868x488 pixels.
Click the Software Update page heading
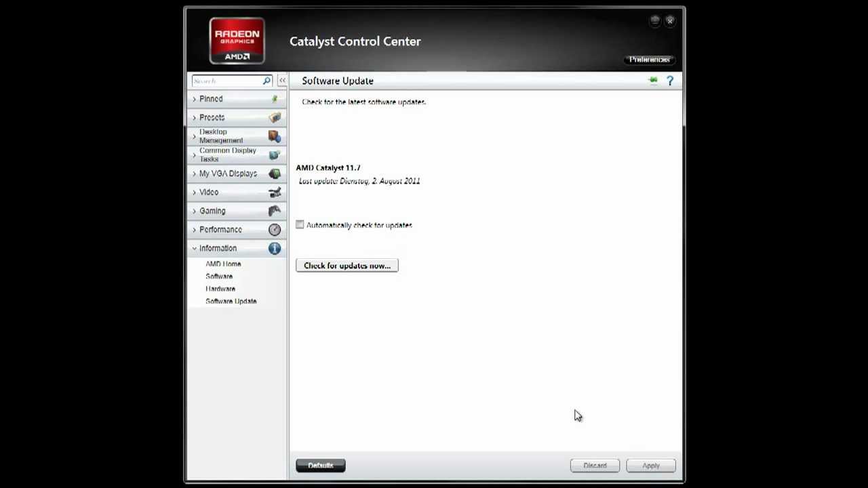[x=338, y=81]
